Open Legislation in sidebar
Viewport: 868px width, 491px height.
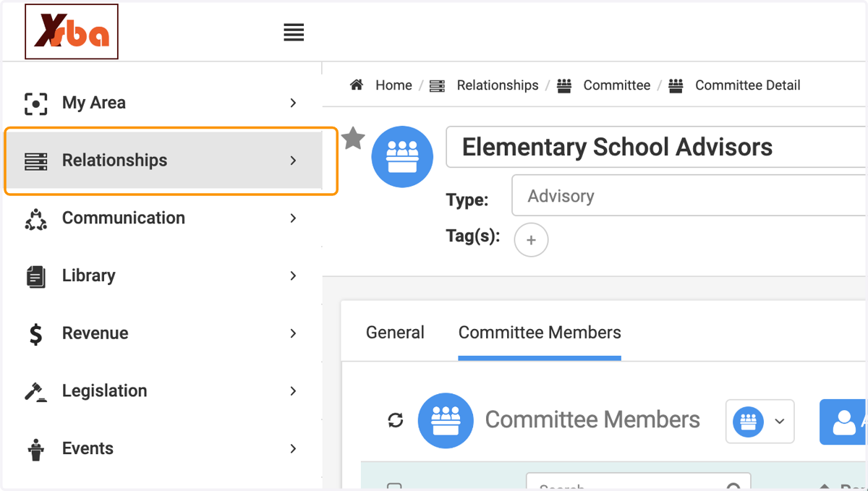162,390
